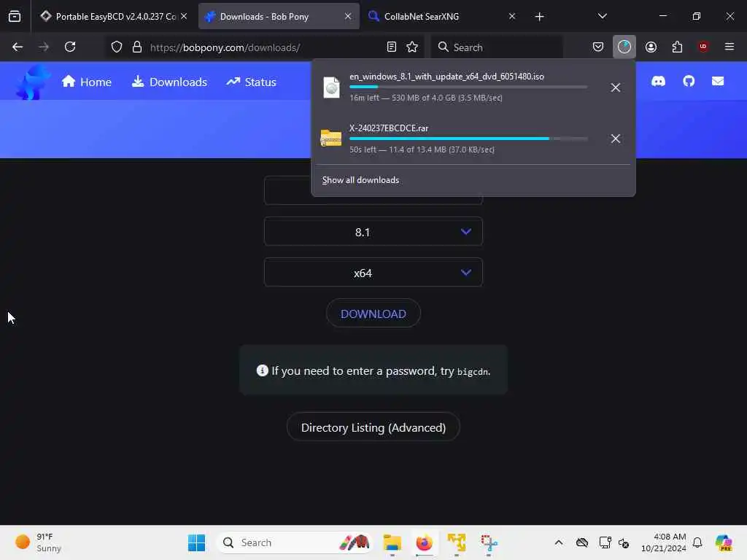
Task: Show site security padlock info
Action: click(137, 47)
